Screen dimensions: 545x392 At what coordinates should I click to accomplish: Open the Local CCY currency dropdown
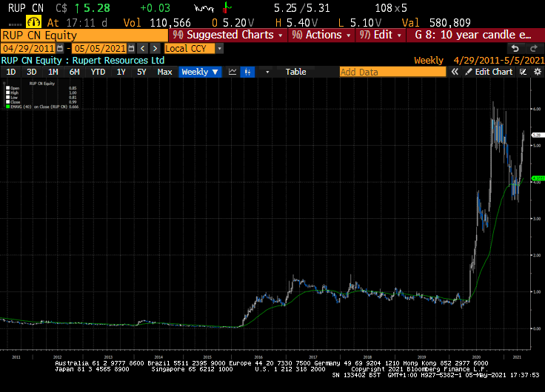[x=220, y=48]
